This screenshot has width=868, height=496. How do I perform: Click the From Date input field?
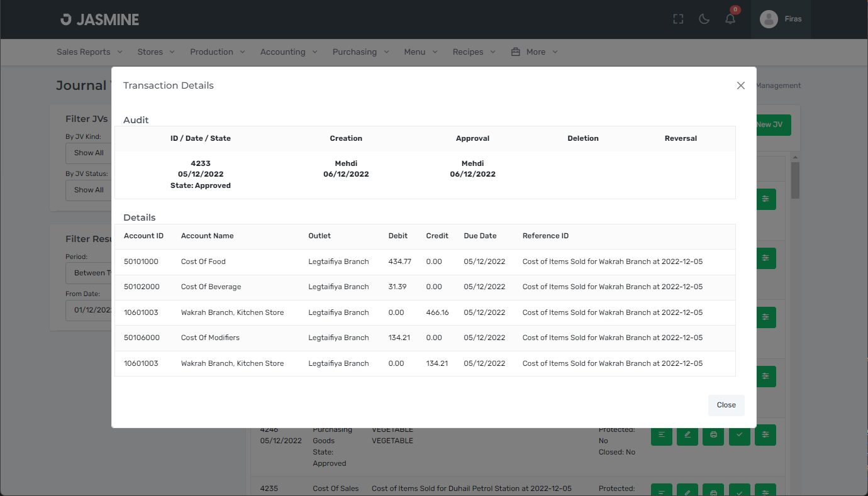click(x=89, y=310)
